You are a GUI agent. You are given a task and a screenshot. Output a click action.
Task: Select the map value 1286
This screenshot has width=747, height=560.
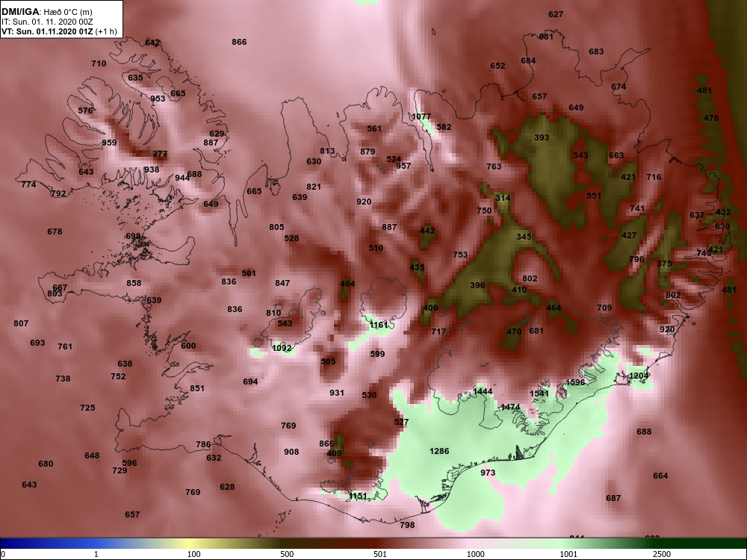[439, 451]
